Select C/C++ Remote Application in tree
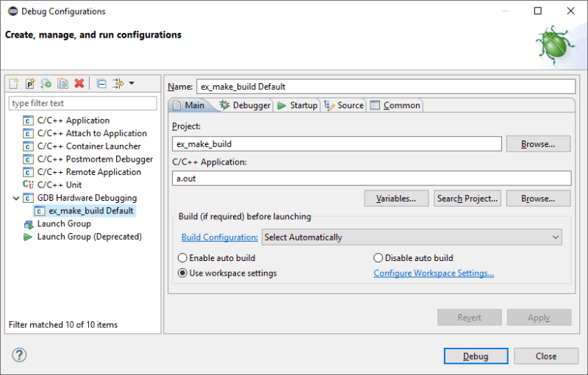 pyautogui.click(x=88, y=172)
